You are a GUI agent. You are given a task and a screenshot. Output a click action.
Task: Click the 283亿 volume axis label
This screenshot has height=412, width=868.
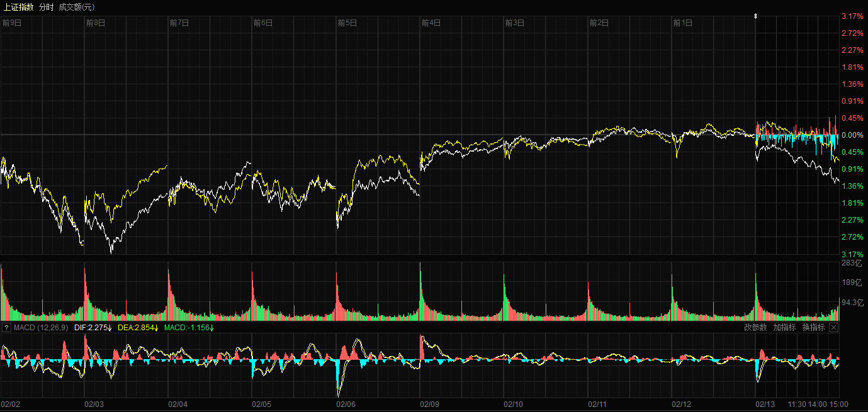(853, 263)
